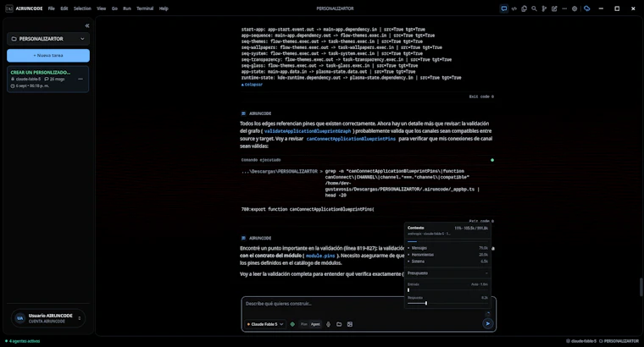Click the green status diamond icon in composer

pyautogui.click(x=292, y=324)
